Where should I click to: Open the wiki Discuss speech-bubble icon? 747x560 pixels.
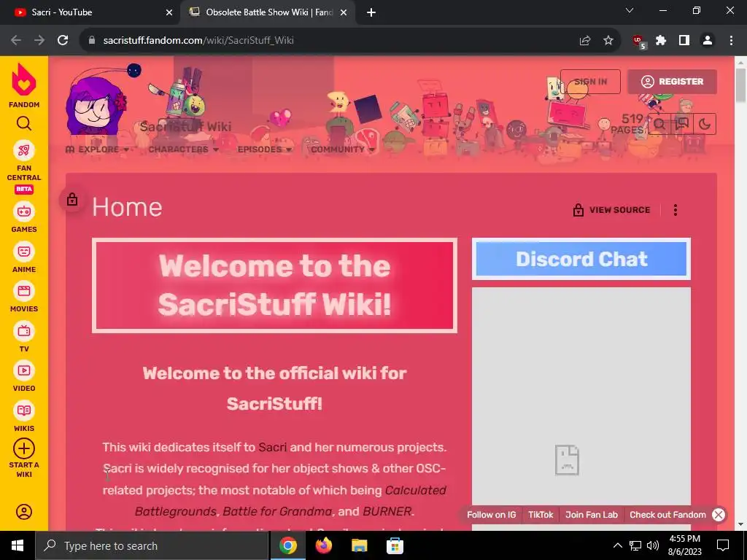pos(682,124)
